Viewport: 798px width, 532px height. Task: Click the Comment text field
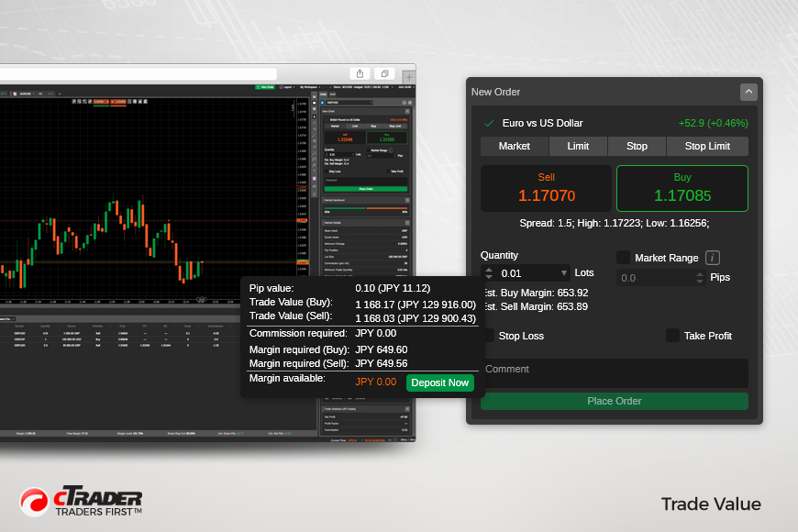tap(615, 373)
